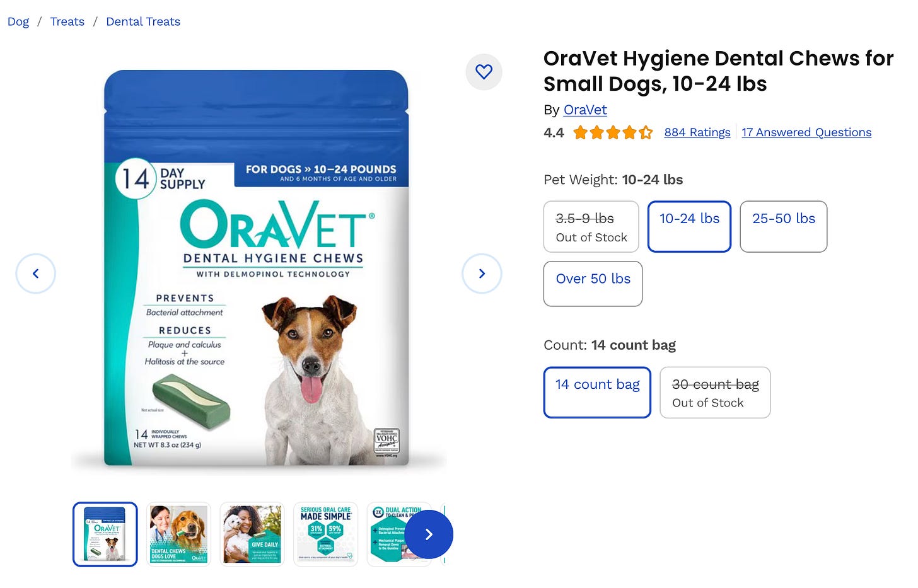Viewport: 918px width, 588px height.
Task: Select the 14 count bag option
Action: click(x=597, y=393)
